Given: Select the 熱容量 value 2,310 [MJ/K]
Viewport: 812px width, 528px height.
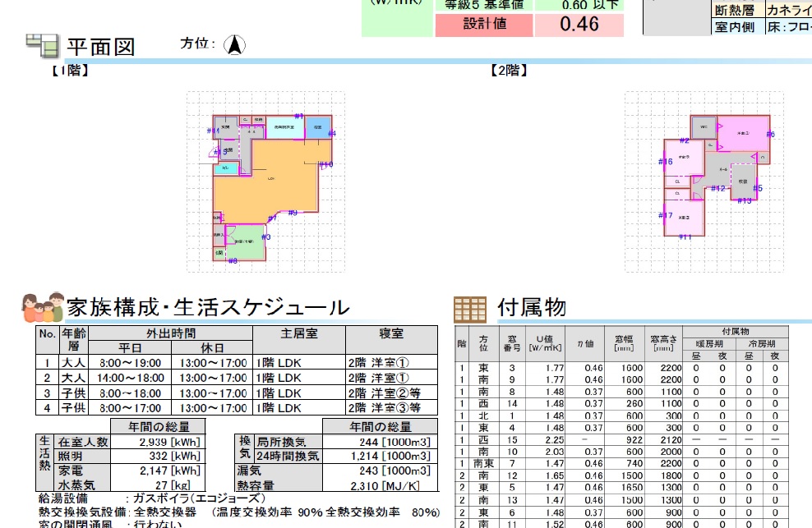Looking at the screenshot, I should coord(380,485).
